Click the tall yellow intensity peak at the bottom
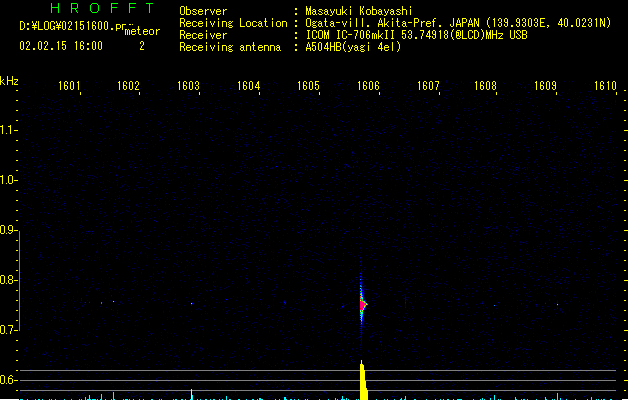629x400 pixels. point(363,380)
